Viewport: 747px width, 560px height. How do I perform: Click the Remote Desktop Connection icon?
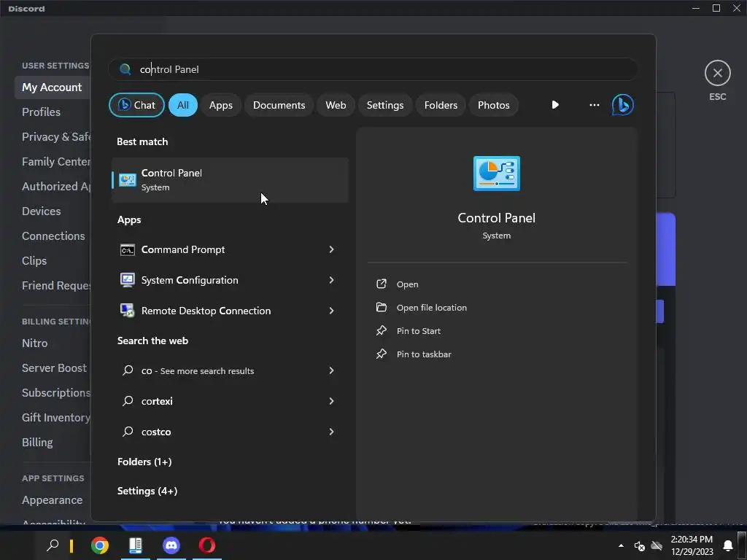pyautogui.click(x=127, y=311)
